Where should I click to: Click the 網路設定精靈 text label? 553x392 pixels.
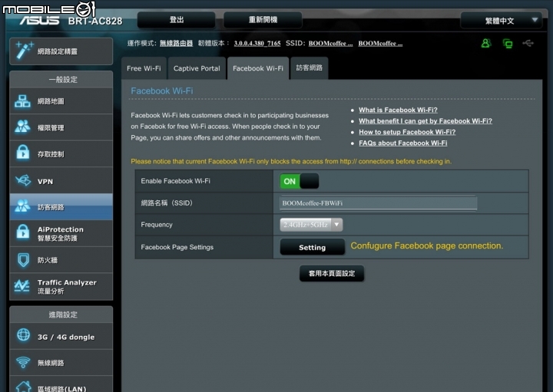click(58, 51)
